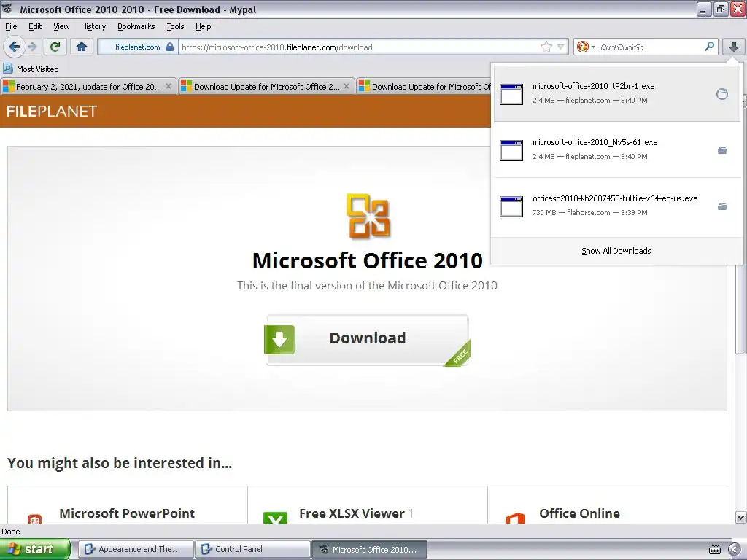Click the DuckDuckGo search field
This screenshot has height=560, width=747.
pos(650,47)
